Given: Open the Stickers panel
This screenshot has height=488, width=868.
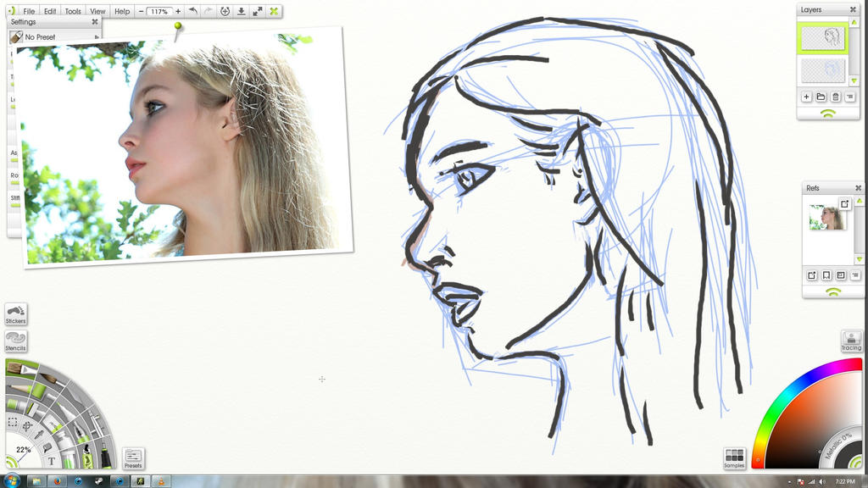Looking at the screenshot, I should click(15, 314).
